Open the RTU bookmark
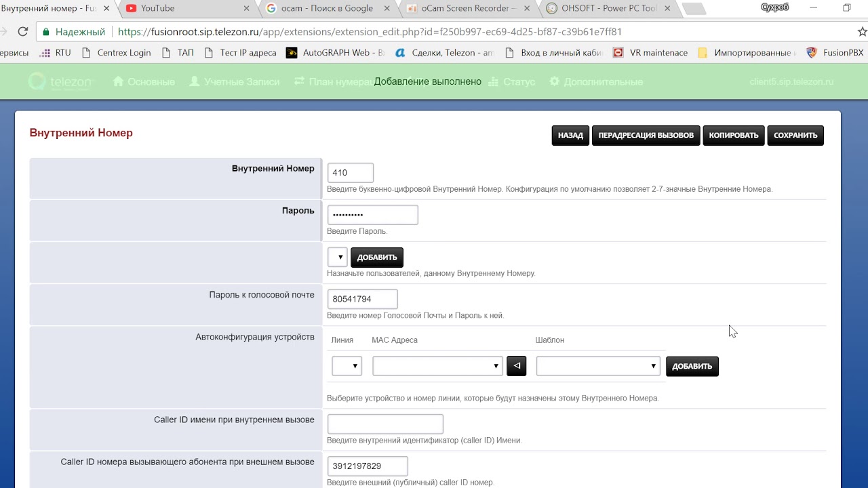868x488 pixels. pyautogui.click(x=56, y=52)
